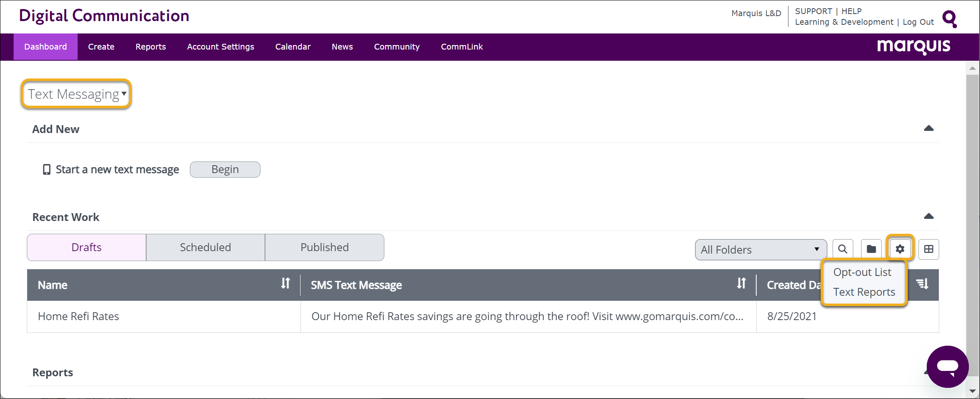Viewport: 980px width, 399px height.
Task: Open the Create menu
Action: click(x=101, y=47)
